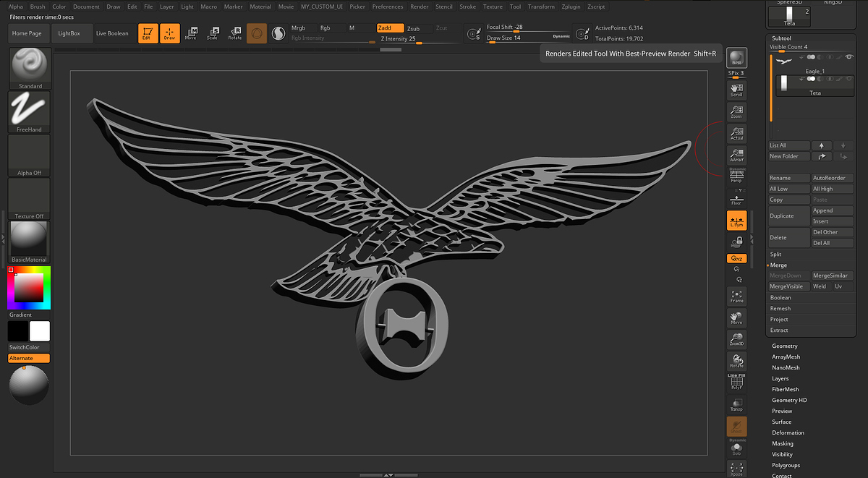Click the Zoom document icon

tap(736, 111)
